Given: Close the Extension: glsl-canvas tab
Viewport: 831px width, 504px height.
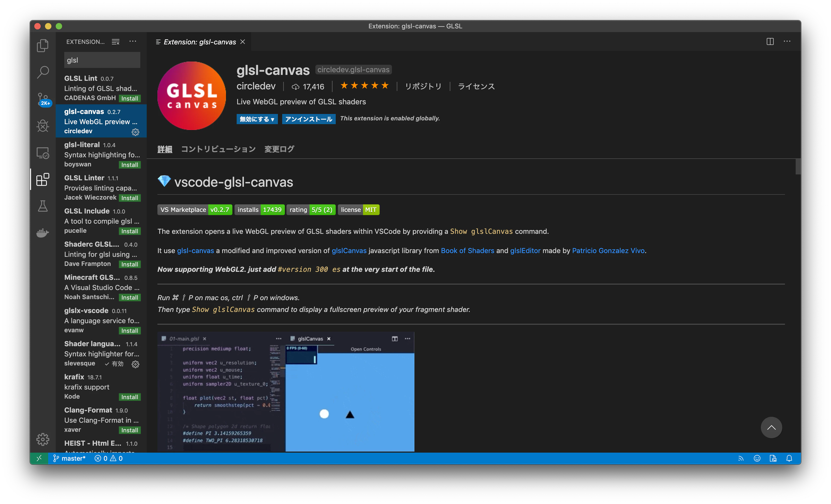Looking at the screenshot, I should coord(243,42).
